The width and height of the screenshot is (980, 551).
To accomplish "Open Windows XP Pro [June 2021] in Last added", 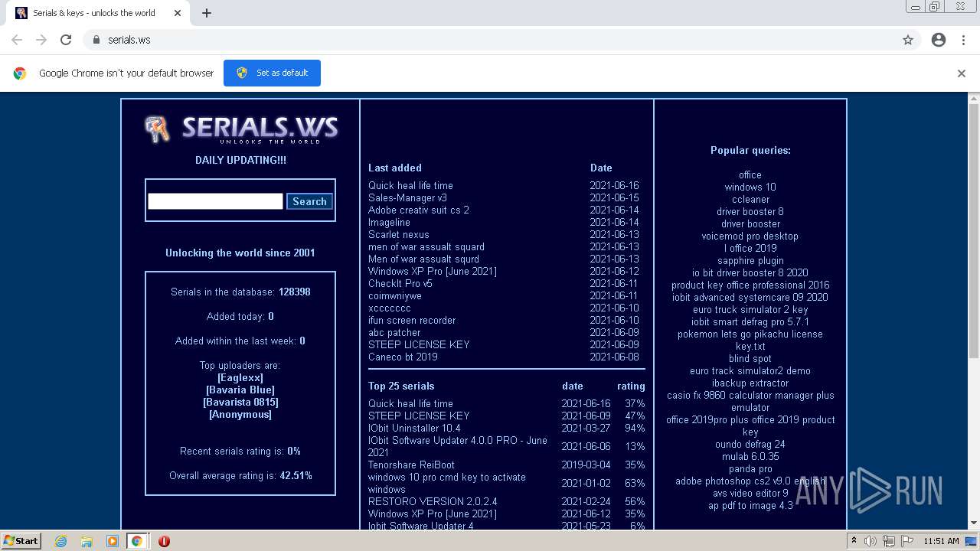I will (x=433, y=271).
